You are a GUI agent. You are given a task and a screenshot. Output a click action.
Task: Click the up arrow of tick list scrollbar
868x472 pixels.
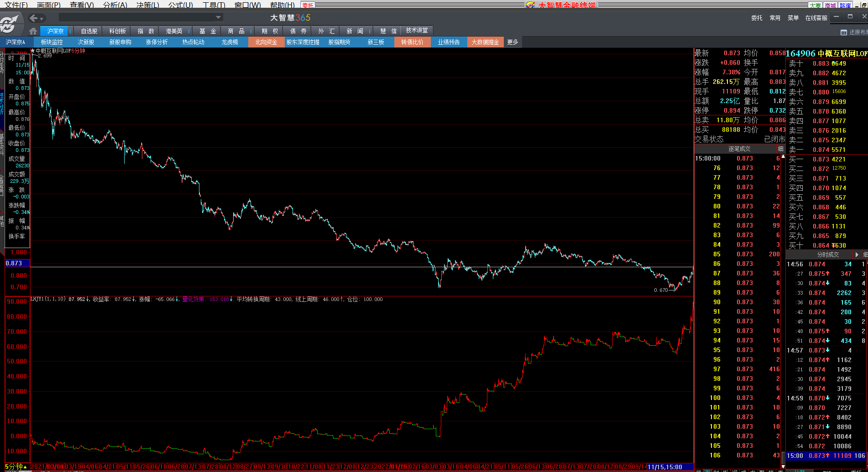pyautogui.click(x=783, y=156)
